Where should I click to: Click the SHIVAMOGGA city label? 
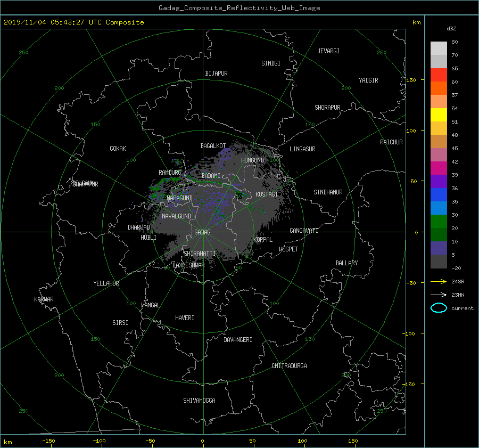[199, 401]
